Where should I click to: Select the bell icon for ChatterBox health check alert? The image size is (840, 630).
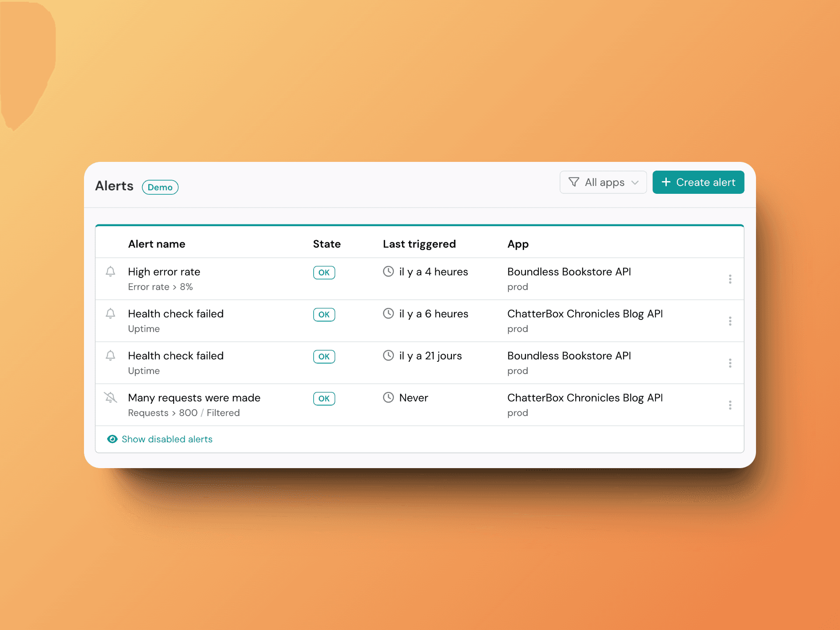point(111,314)
